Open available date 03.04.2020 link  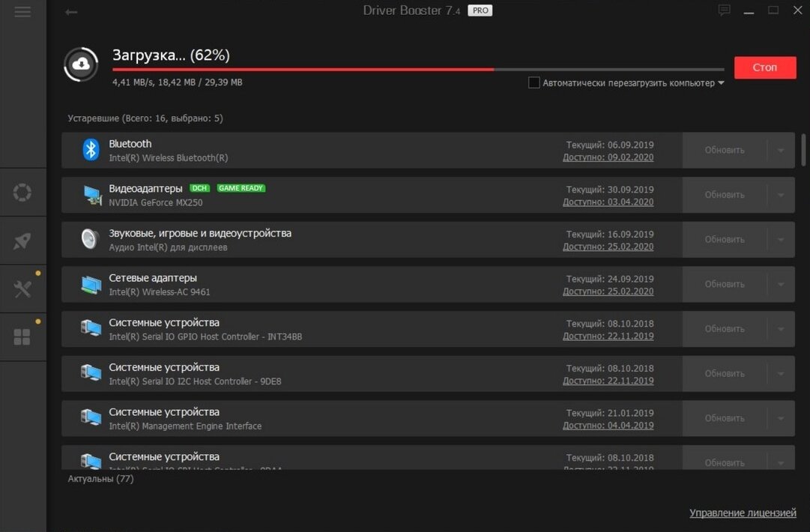point(608,202)
